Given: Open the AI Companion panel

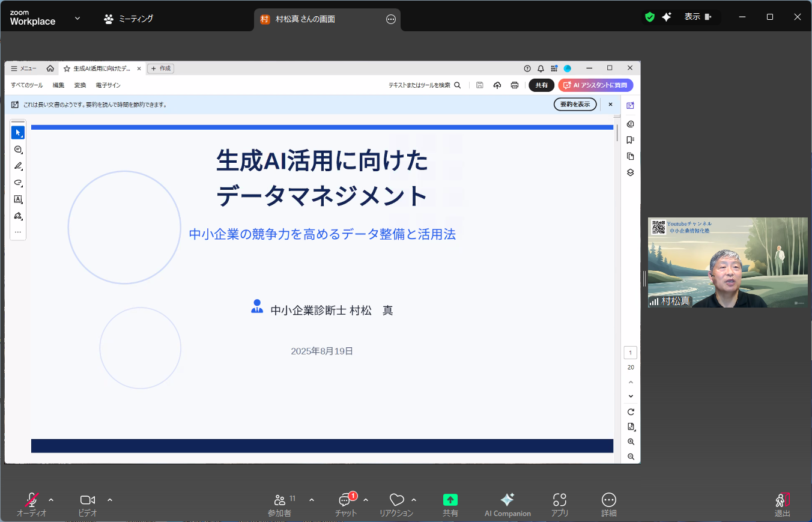Looking at the screenshot, I should [507, 500].
